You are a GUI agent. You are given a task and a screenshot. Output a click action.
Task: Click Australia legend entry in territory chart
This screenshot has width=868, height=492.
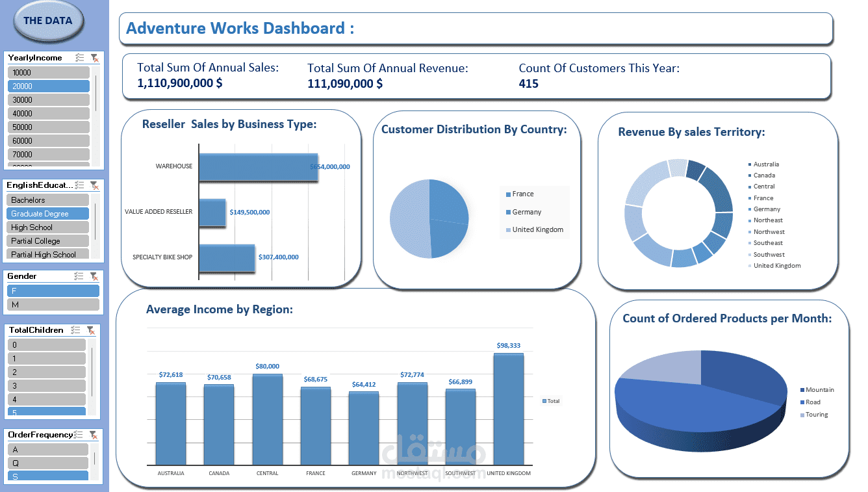(763, 164)
